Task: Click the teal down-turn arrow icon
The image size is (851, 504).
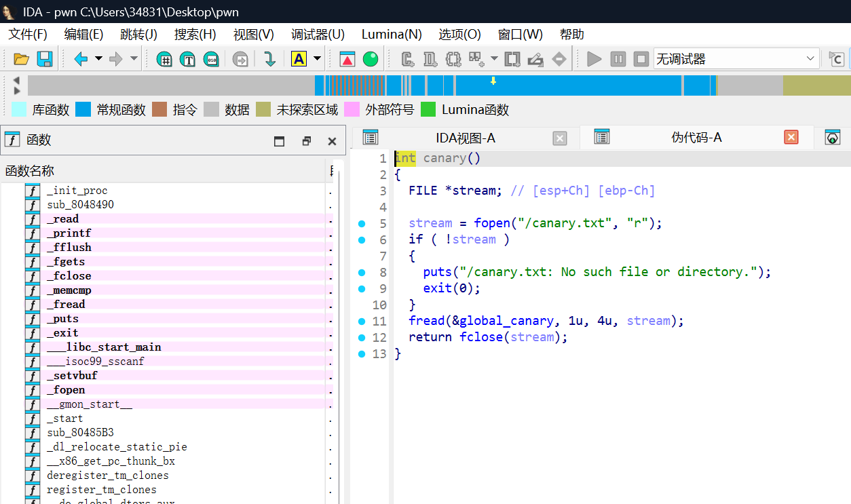Action: click(x=269, y=59)
